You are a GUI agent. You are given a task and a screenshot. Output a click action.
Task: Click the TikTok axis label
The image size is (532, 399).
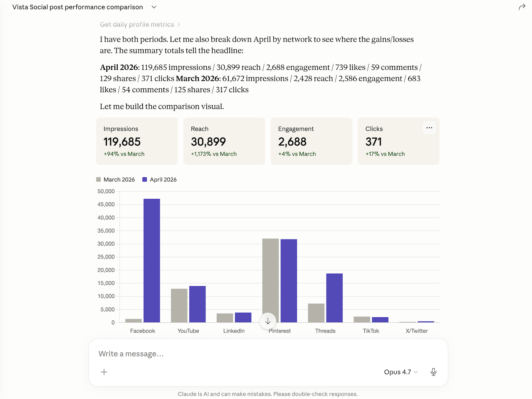(x=371, y=331)
